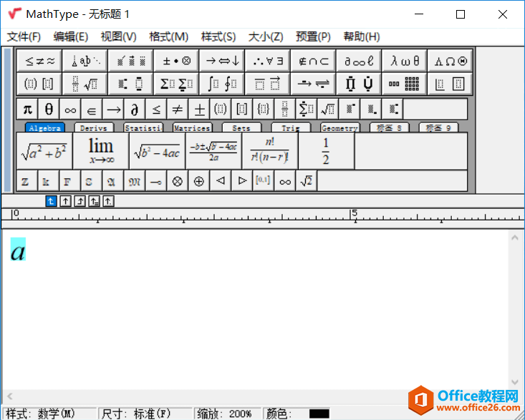525x420 pixels.
Task: Switch to the Matrices tab
Action: point(192,128)
